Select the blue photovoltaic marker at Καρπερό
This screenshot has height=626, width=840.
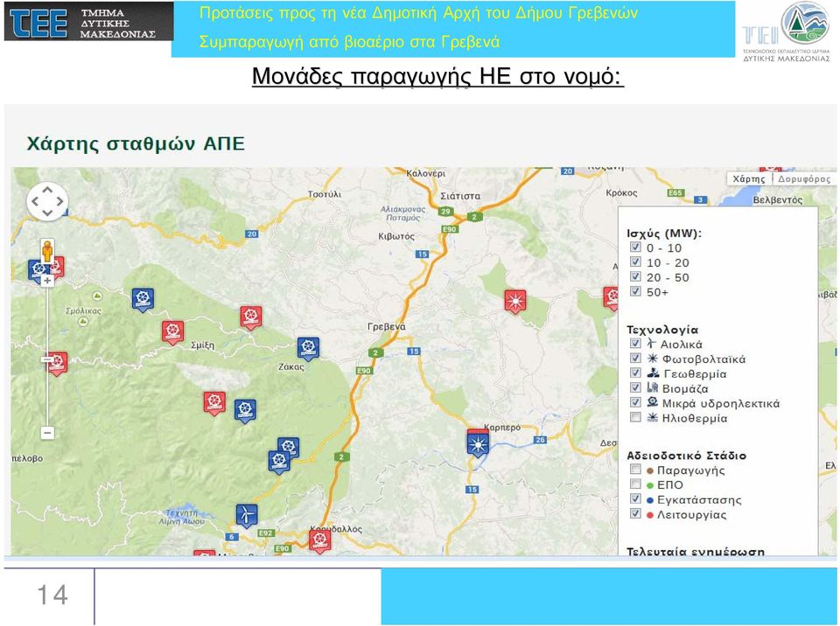point(478,446)
